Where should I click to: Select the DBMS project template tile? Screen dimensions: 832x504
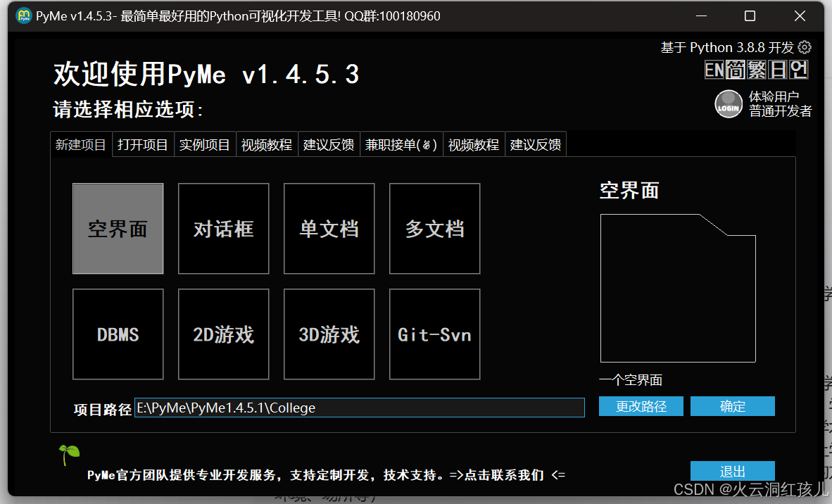point(118,334)
